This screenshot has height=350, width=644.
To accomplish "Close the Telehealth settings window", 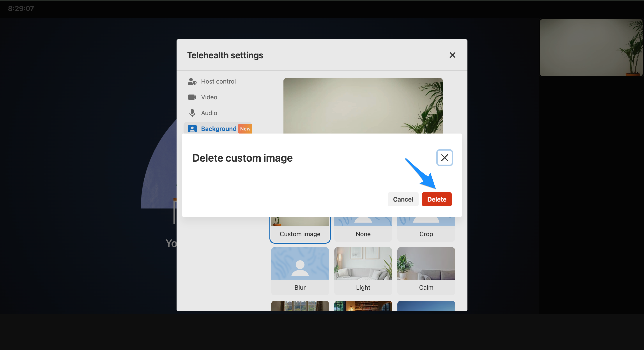I will [x=452, y=55].
